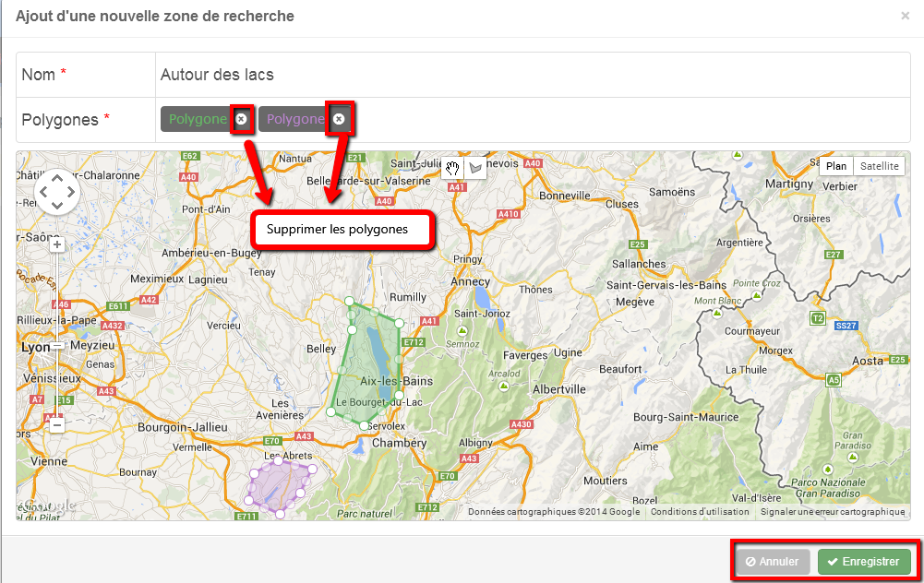
Task: Click the Martigny label on the map
Action: tap(789, 184)
